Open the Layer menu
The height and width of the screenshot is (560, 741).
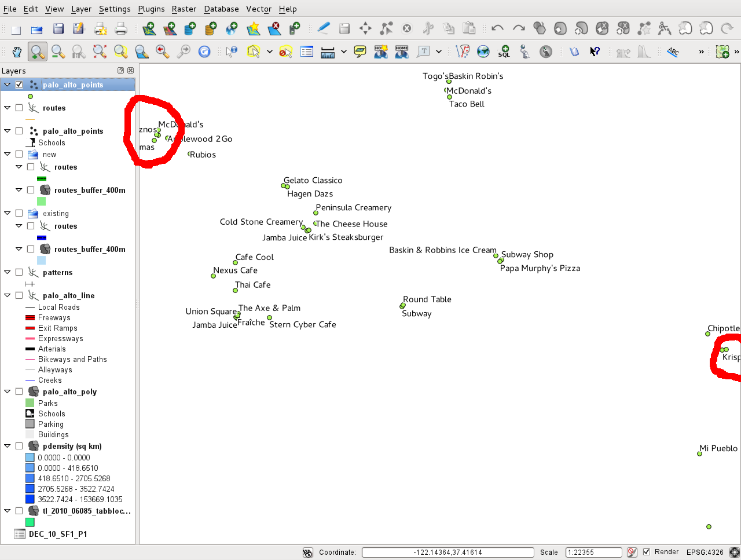click(81, 9)
